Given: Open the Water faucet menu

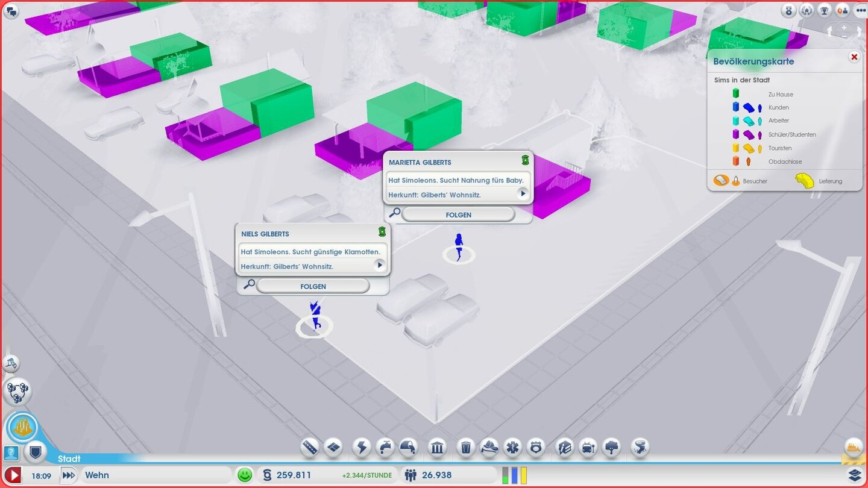Looking at the screenshot, I should (385, 447).
